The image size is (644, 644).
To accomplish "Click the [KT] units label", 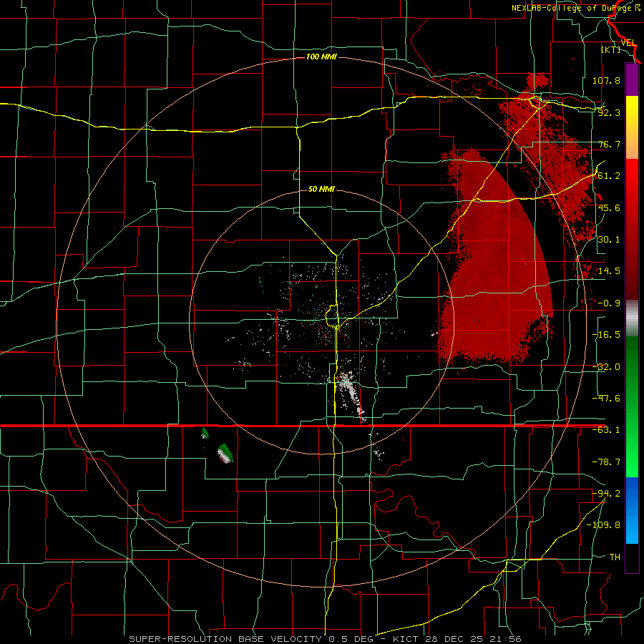I will [x=611, y=49].
